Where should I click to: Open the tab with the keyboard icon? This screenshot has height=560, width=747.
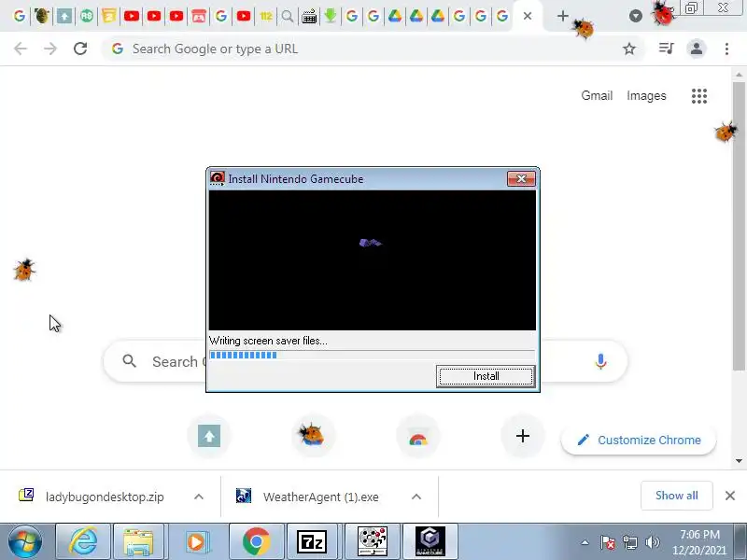pyautogui.click(x=309, y=16)
